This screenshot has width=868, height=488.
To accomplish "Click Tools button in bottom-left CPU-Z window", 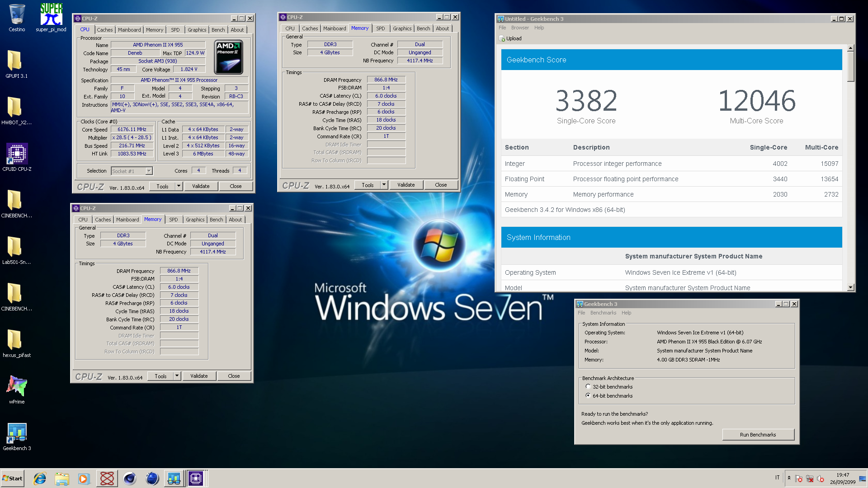I will pos(160,376).
